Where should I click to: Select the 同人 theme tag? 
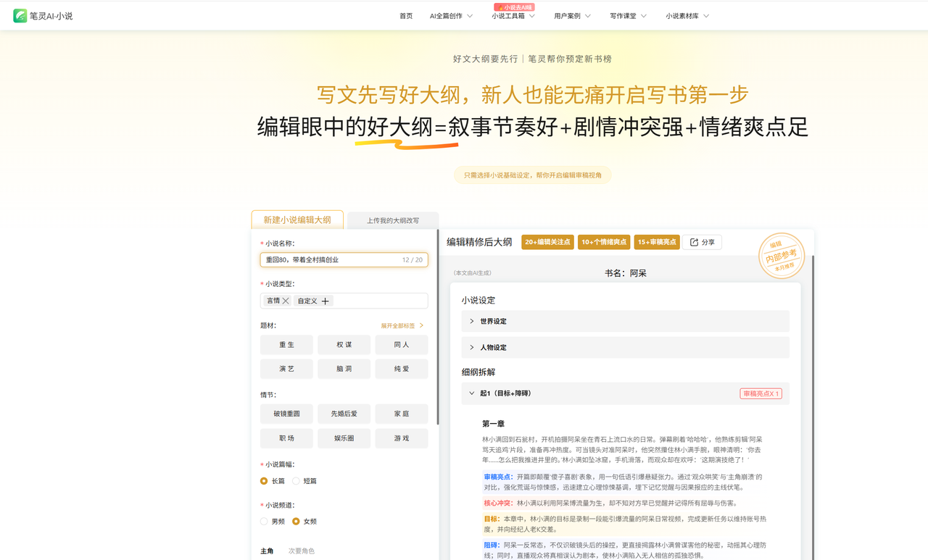[x=402, y=345]
